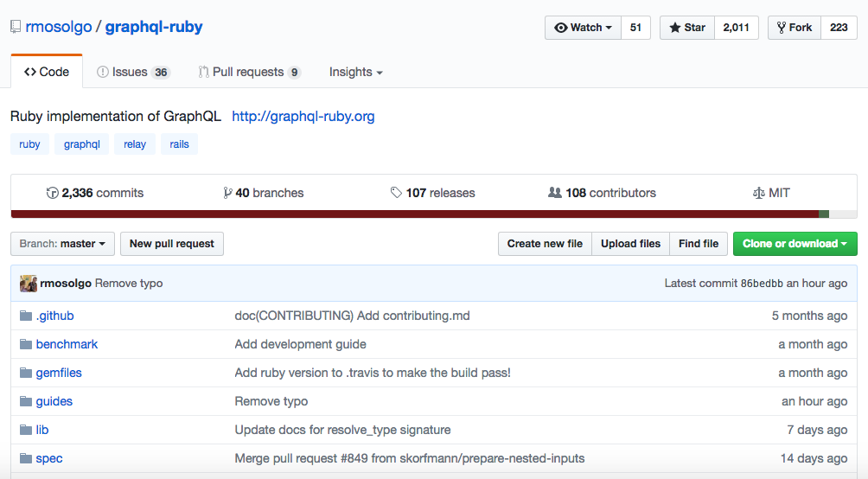Open the guides folder
868x479 pixels.
pos(54,401)
